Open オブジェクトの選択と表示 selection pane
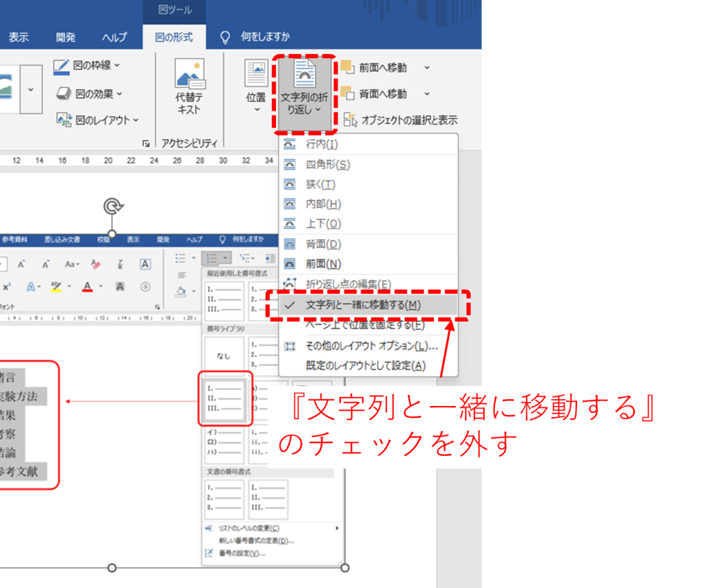 (x=400, y=120)
